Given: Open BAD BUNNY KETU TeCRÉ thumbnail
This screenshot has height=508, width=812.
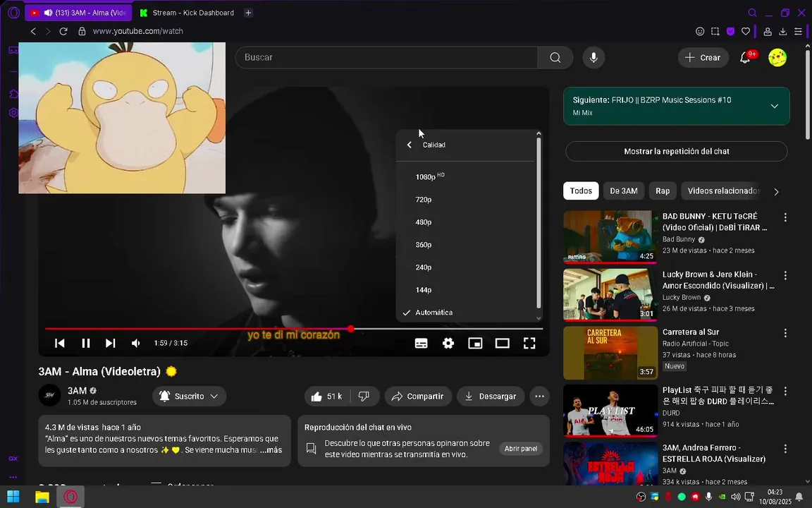Looking at the screenshot, I should [x=610, y=237].
